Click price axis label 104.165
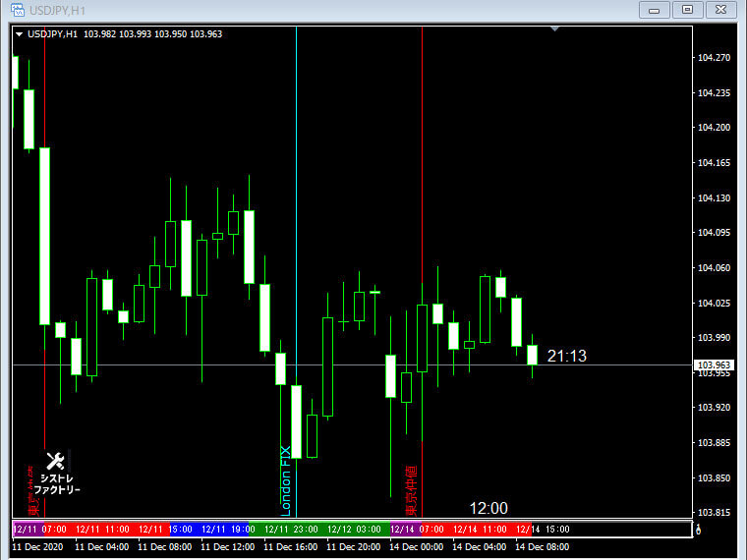 [714, 163]
